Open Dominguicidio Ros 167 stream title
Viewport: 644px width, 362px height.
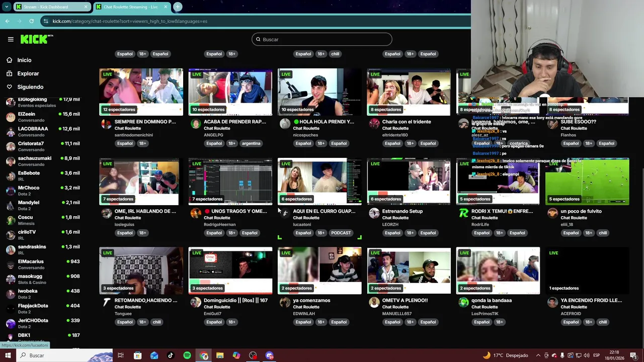pos(235,301)
